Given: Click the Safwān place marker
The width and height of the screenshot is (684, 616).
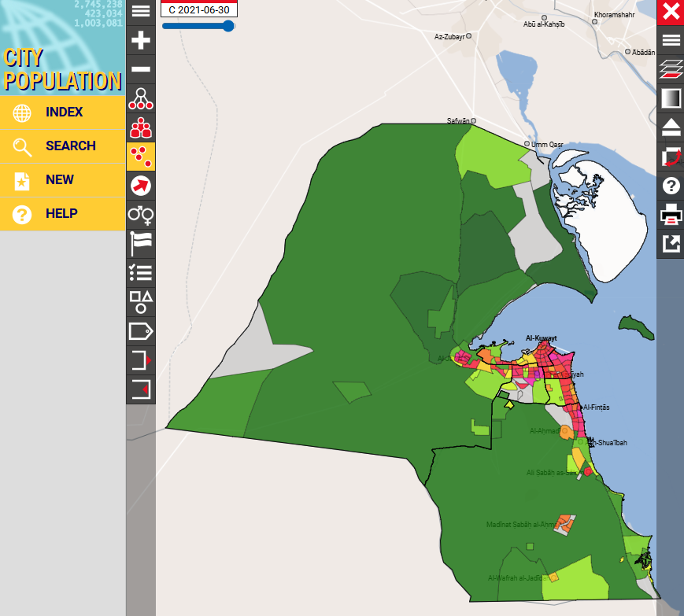Looking at the screenshot, I should point(473,120).
